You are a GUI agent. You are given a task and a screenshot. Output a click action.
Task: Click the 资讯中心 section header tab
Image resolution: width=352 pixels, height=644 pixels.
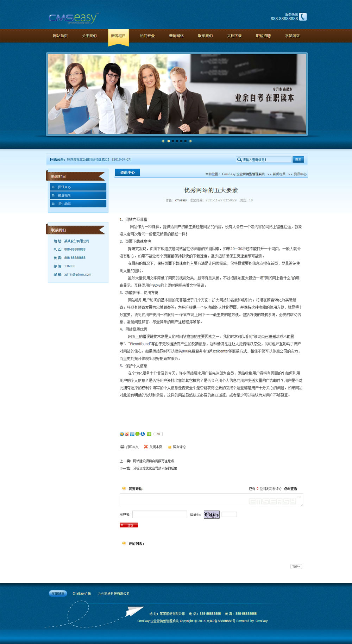(127, 173)
